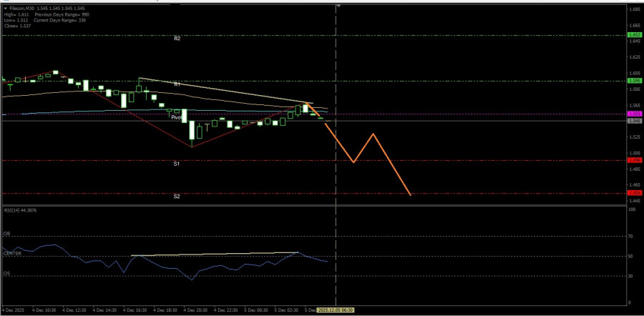Select the green 1.595 R1 price tag
Image resolution: width=644 pixels, height=316 pixels.
(634, 81)
